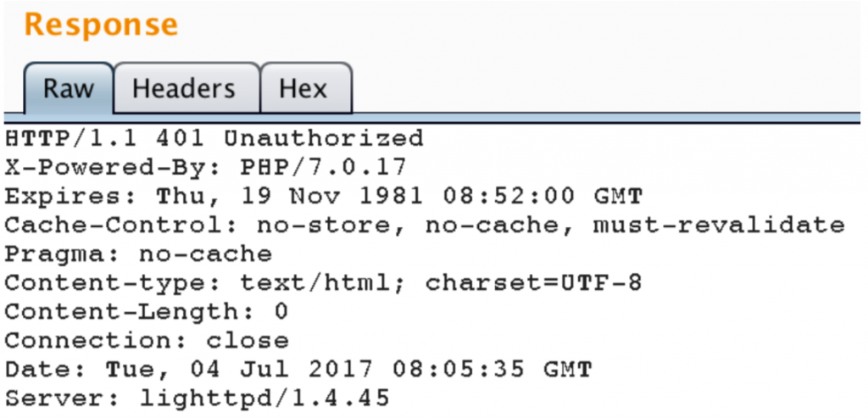Select the Hex tab
This screenshot has width=868, height=418.
[303, 88]
